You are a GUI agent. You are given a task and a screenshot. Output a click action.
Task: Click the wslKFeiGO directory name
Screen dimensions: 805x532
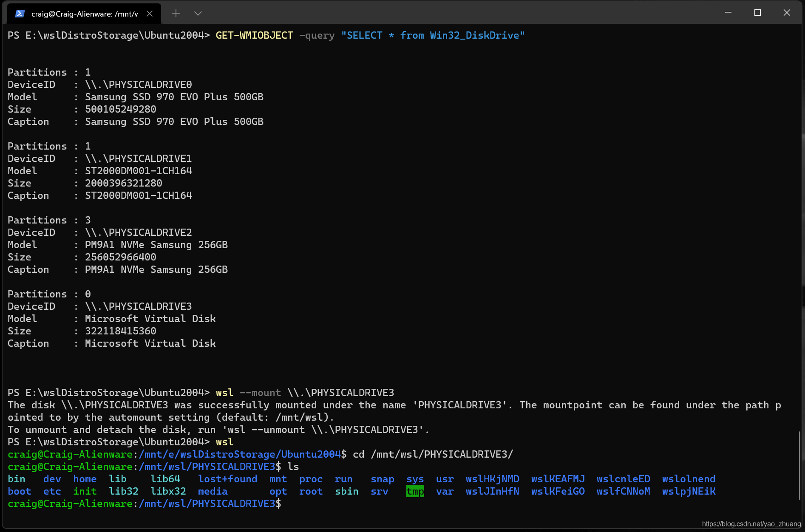point(558,491)
